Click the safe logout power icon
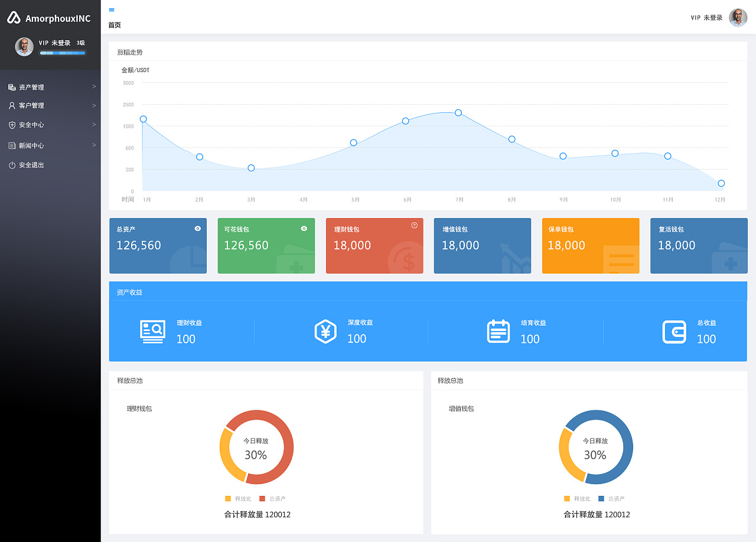This screenshot has height=542, width=756. 12,165
